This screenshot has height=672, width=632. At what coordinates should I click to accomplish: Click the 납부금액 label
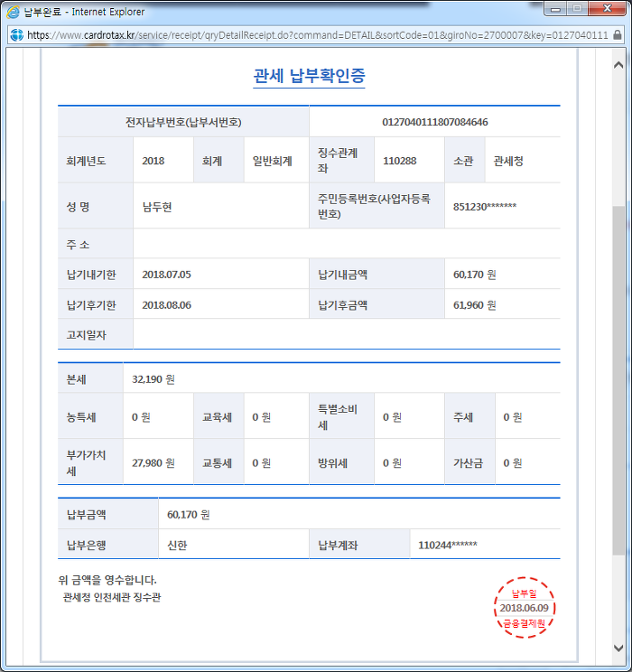pyautogui.click(x=86, y=514)
